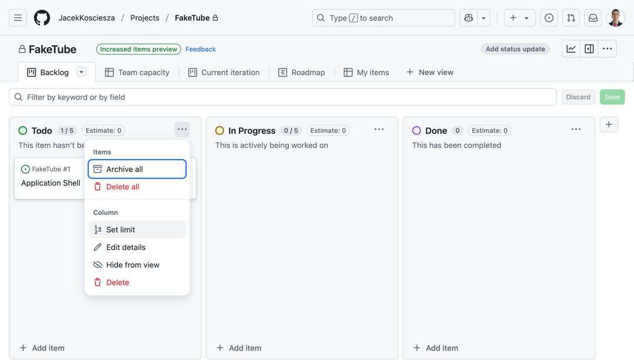
Task: Switch to Team capacity tab
Action: [137, 72]
